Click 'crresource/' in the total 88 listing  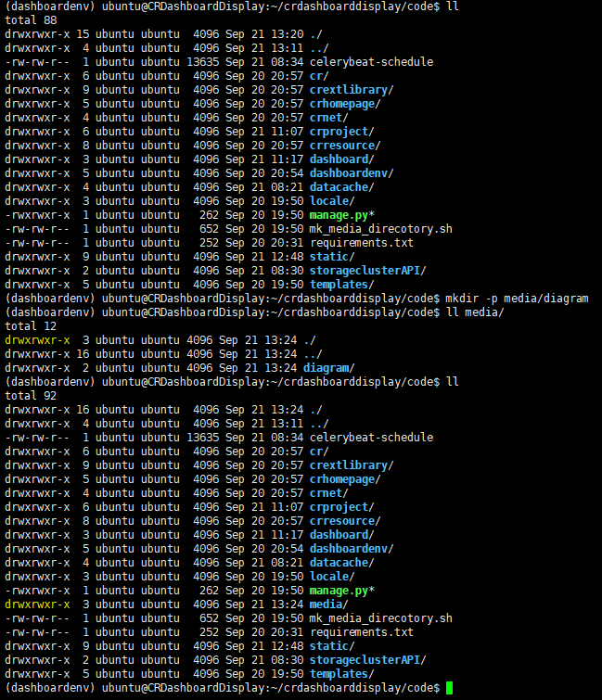pos(345,145)
